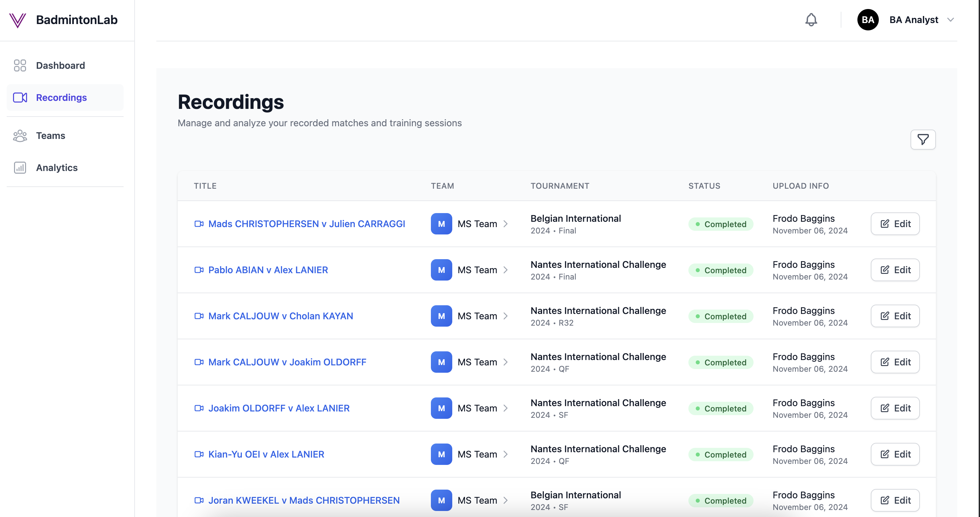980x517 pixels.
Task: Click the BA avatar circle
Action: [867, 20]
